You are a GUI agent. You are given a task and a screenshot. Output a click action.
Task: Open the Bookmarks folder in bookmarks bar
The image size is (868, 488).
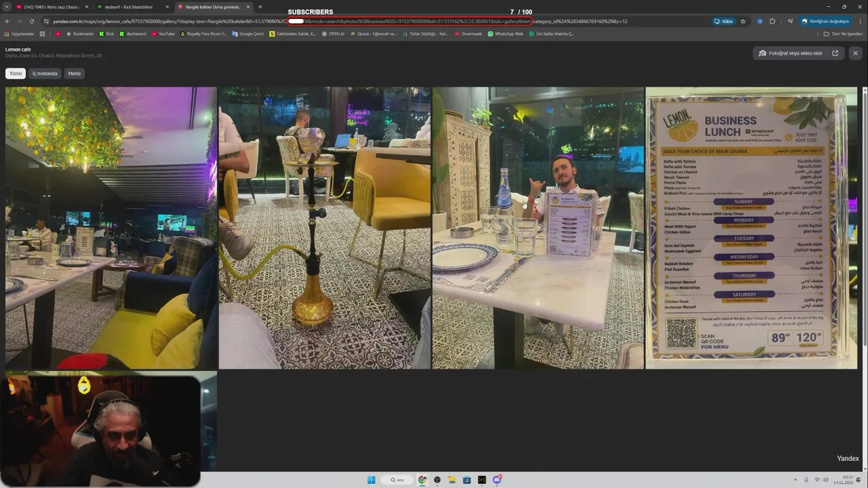point(79,33)
